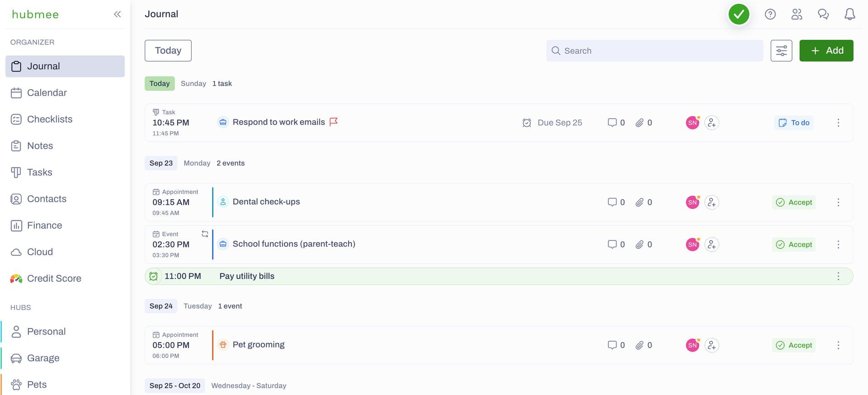This screenshot has width=868, height=395.
Task: Open the Pet grooming appointment
Action: (259, 345)
